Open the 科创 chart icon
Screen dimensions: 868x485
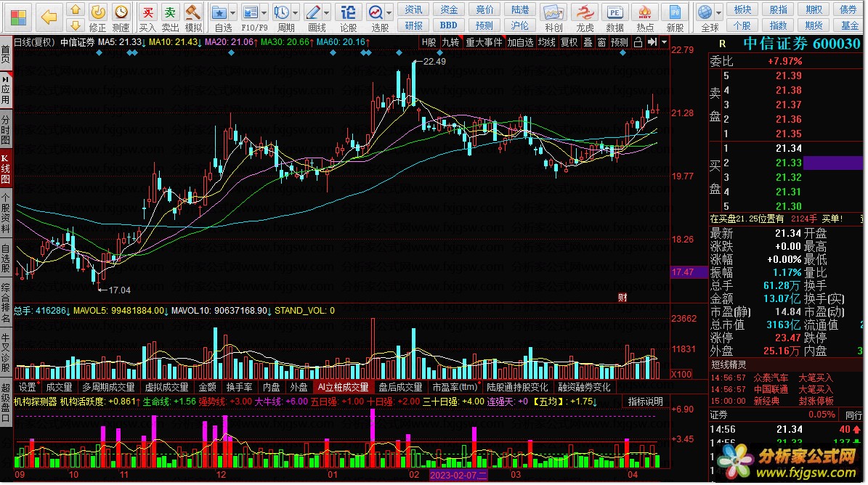(553, 12)
